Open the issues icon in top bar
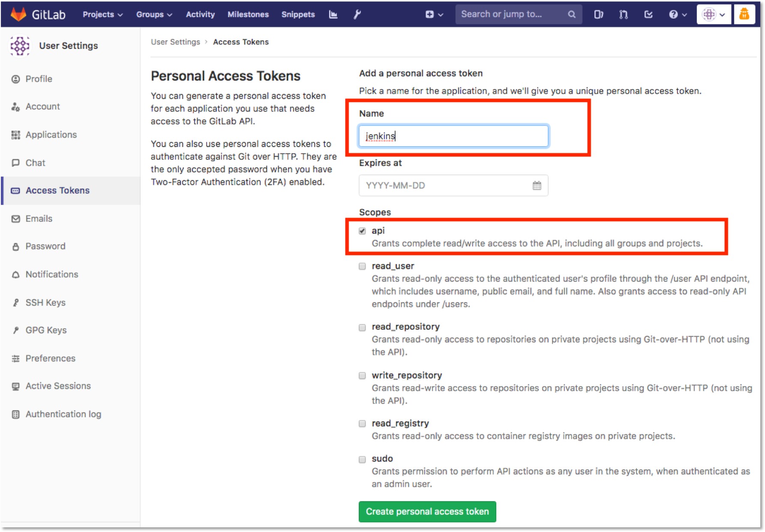The image size is (765, 532). tap(598, 14)
